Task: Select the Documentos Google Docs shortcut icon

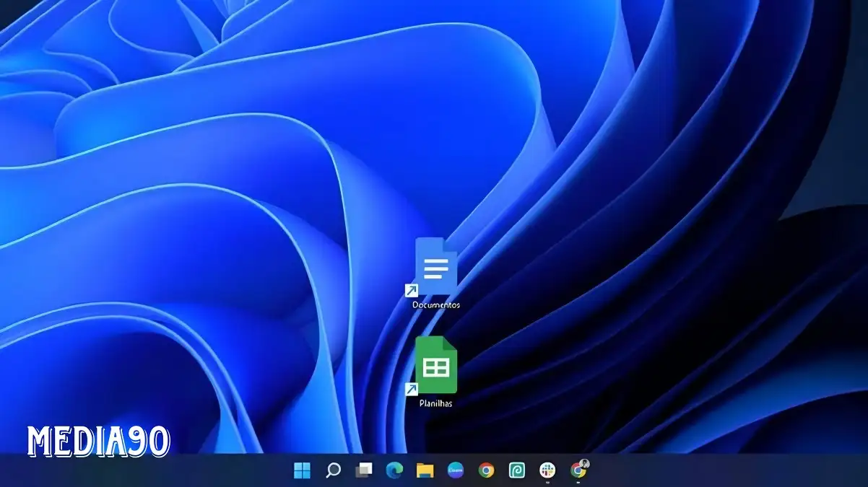Action: 435,266
